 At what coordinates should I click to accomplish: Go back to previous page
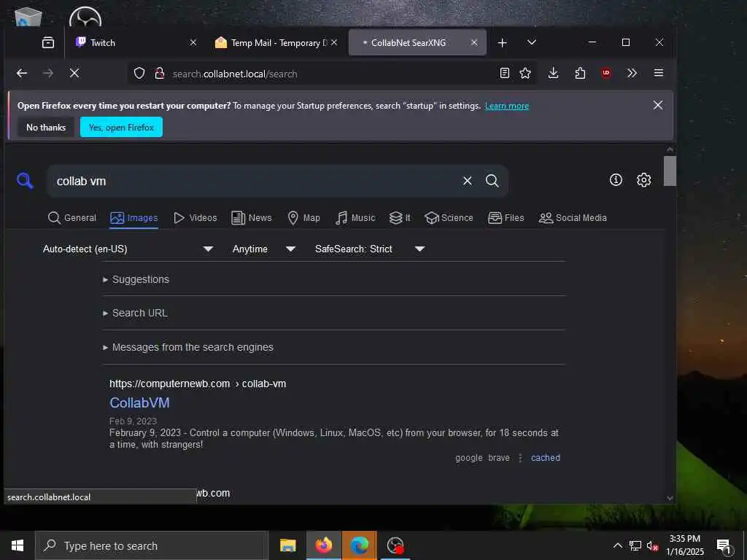click(x=22, y=74)
